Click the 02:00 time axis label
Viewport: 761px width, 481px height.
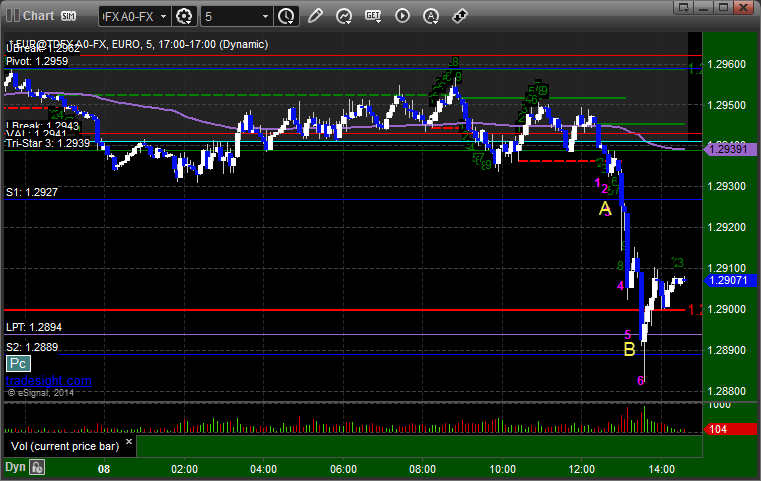pos(184,469)
